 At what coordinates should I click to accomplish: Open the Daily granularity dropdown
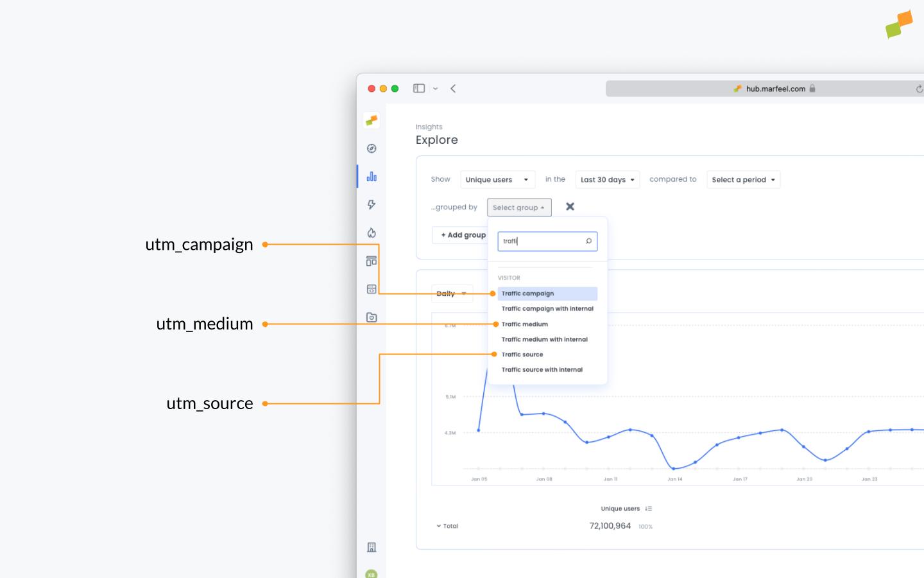[452, 293]
